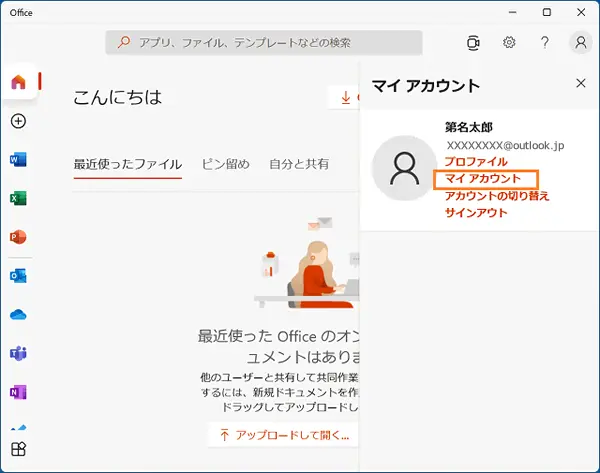This screenshot has width=600, height=473.
Task: Click the large profile picture avatar
Action: (x=404, y=168)
